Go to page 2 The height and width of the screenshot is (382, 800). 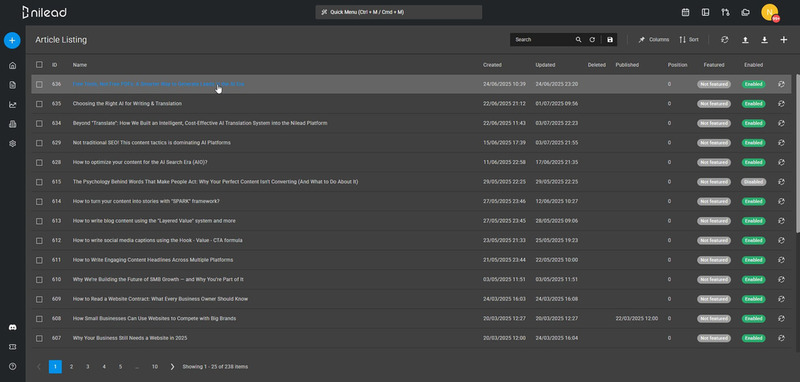(71, 367)
